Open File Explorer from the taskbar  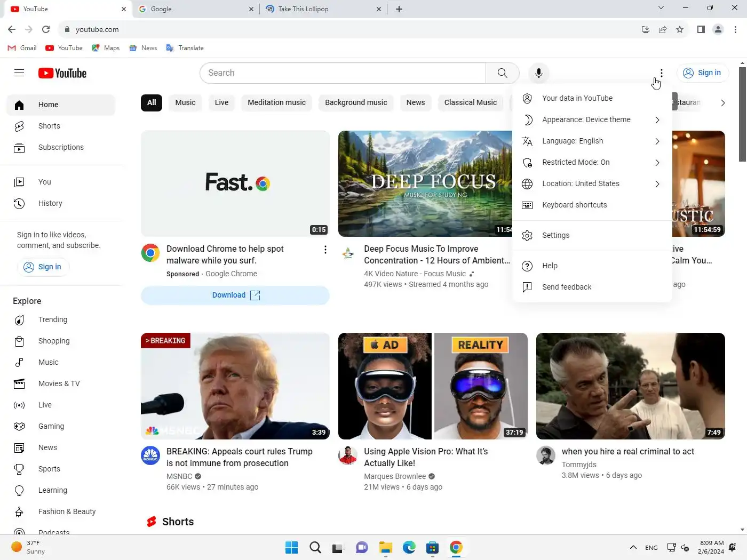point(386,547)
